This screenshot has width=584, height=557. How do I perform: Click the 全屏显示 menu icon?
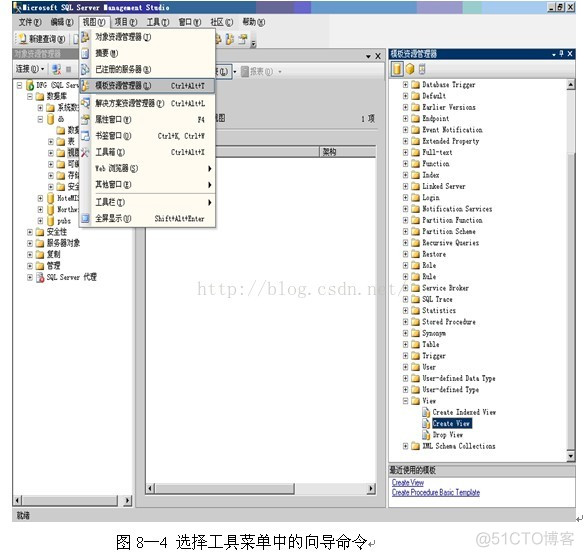click(x=85, y=218)
